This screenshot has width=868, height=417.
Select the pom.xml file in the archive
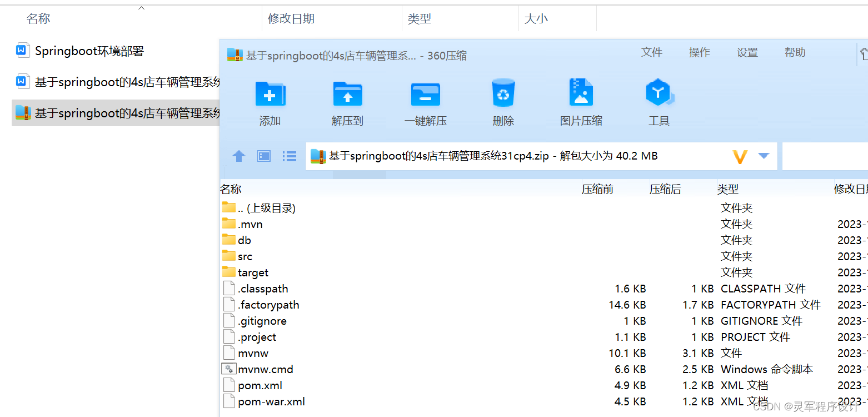tap(261, 385)
